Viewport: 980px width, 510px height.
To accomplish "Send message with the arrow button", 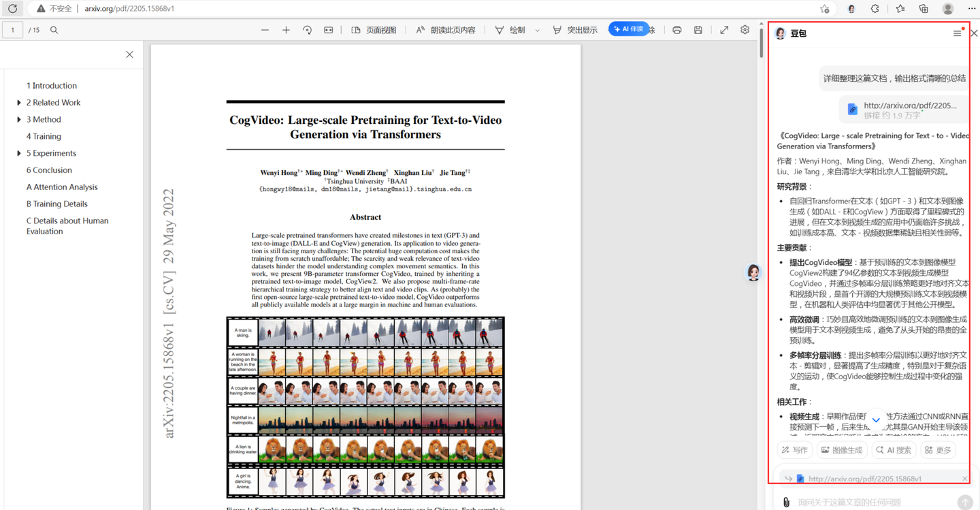I will (x=964, y=503).
